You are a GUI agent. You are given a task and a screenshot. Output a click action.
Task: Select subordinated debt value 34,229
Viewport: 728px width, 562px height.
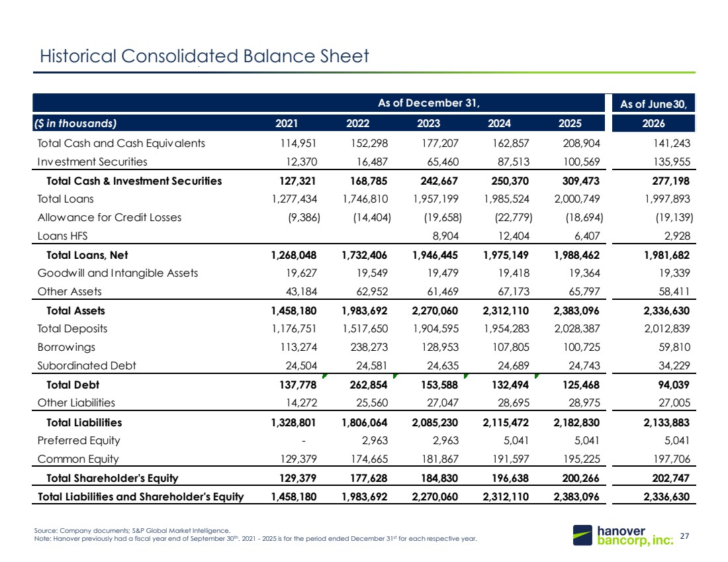point(674,366)
